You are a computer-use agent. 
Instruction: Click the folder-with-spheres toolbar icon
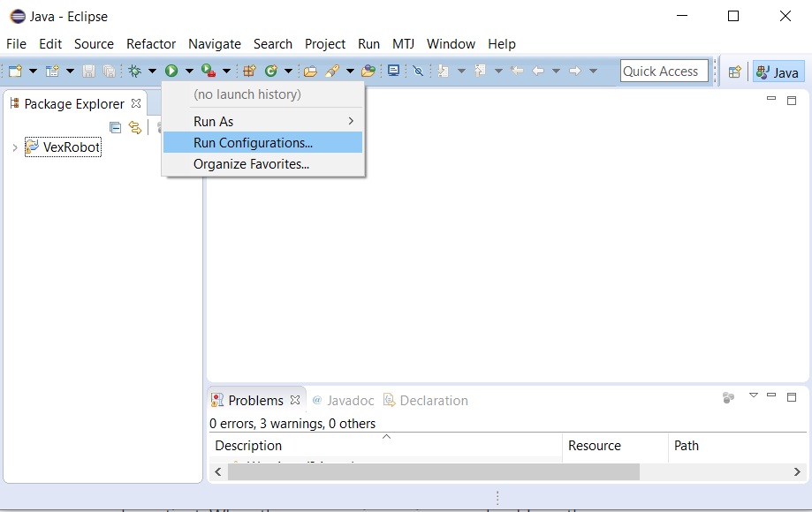click(368, 71)
